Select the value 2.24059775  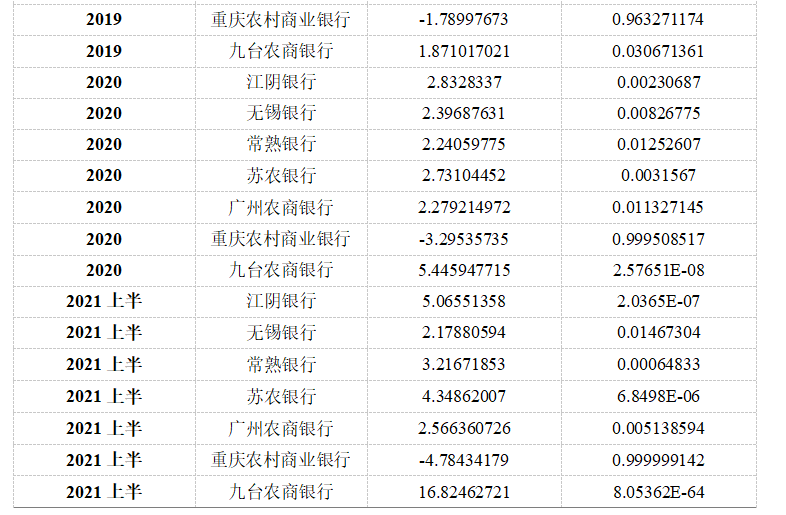pyautogui.click(x=464, y=144)
